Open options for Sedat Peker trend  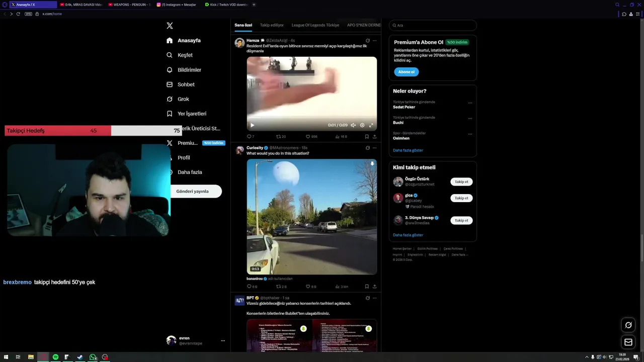pyautogui.click(x=470, y=103)
